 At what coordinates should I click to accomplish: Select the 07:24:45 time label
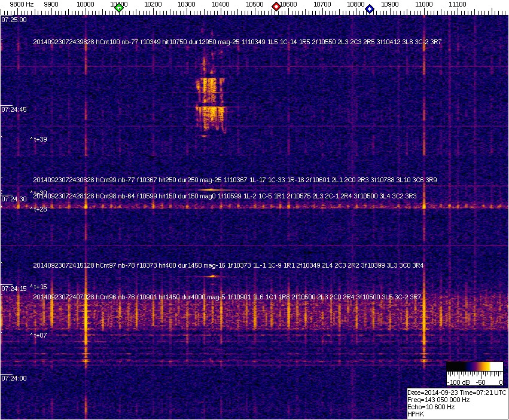tap(14, 109)
